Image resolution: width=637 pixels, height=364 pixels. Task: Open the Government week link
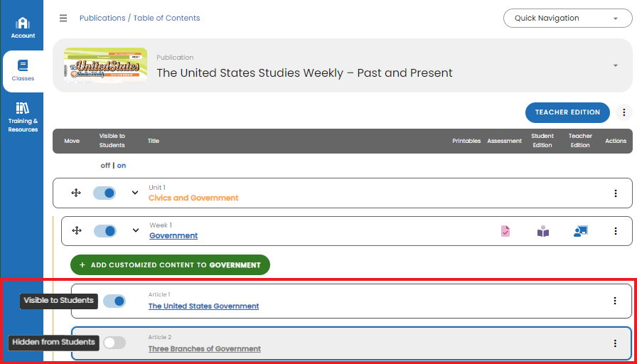pyautogui.click(x=173, y=235)
